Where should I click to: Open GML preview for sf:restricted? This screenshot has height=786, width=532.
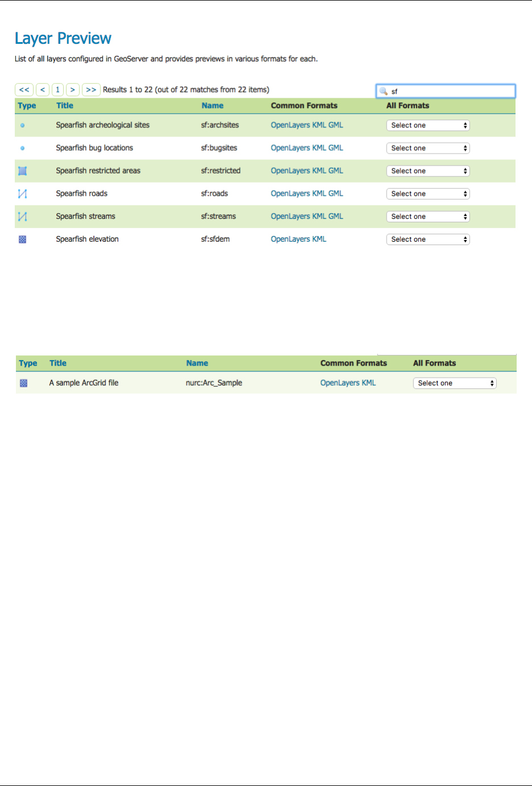(336, 171)
